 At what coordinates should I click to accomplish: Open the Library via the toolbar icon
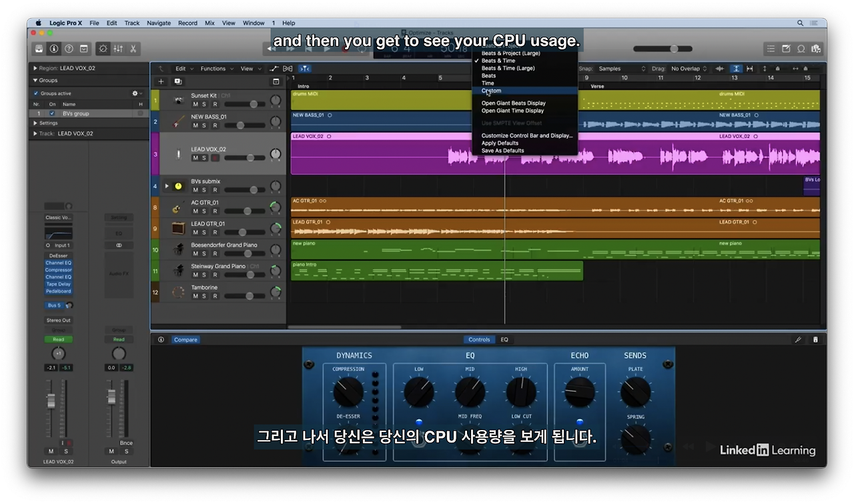39,49
